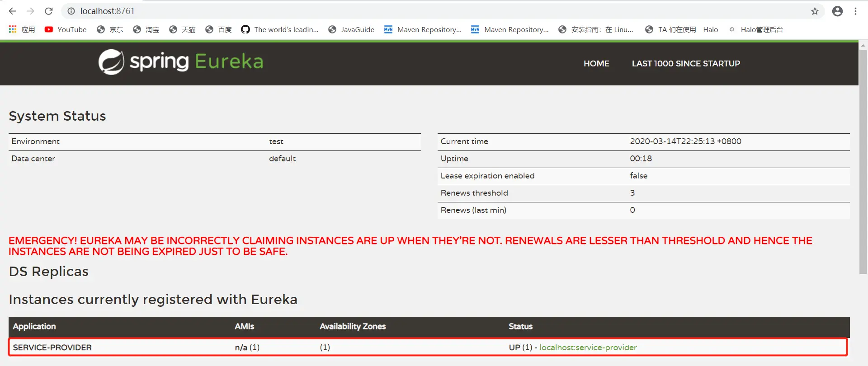Click the scrollbar up arrow
Viewport: 868px width, 366px height.
pyautogui.click(x=863, y=45)
